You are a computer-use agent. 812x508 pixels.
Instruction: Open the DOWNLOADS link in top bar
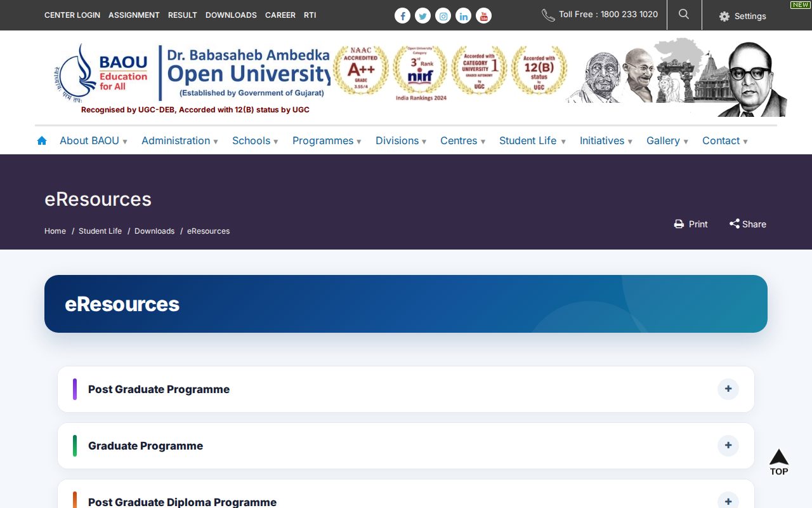pyautogui.click(x=231, y=15)
